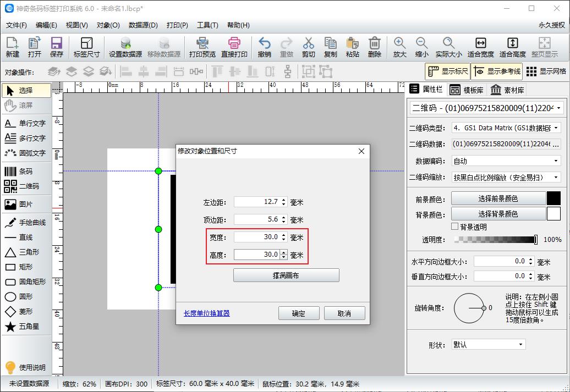Click the 撤销 undo icon
Screen dimensions: 570x392
264,46
